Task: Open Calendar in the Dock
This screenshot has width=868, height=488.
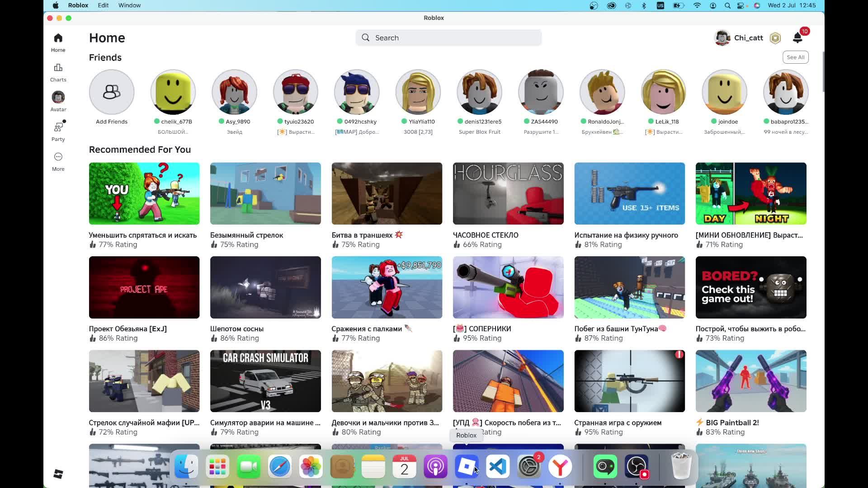Action: tap(404, 466)
